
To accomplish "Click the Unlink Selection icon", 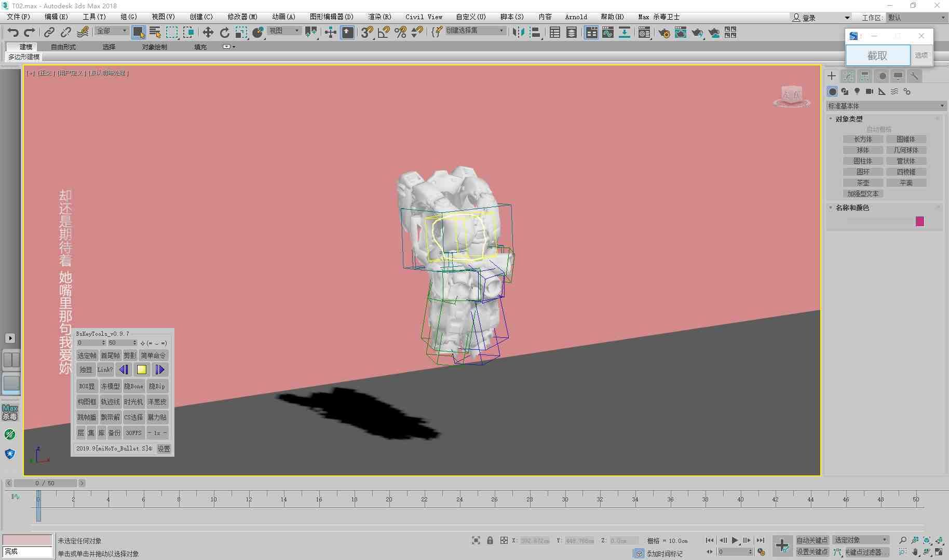I will [x=66, y=32].
